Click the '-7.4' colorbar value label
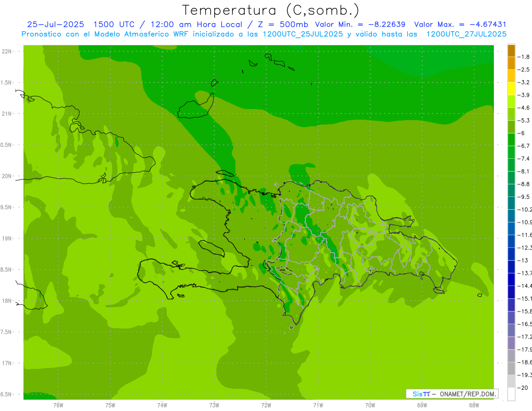This screenshot has height=411, width=532. click(x=524, y=159)
